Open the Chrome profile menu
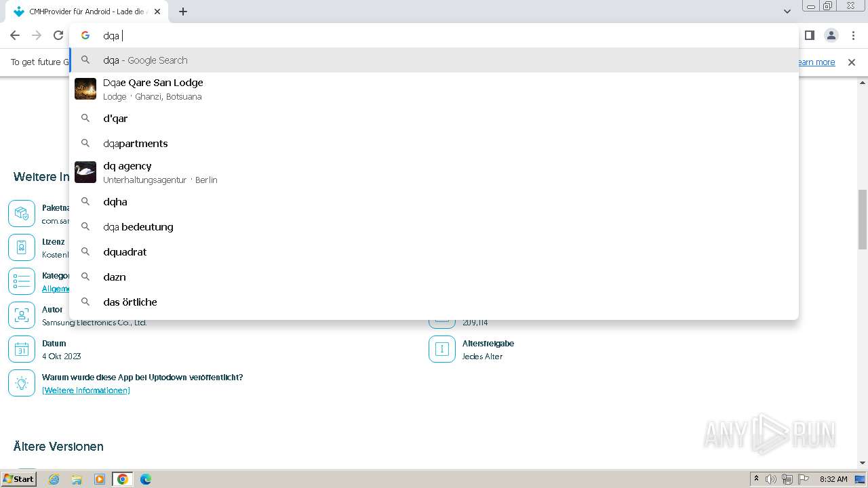This screenshot has width=868, height=488. (831, 35)
